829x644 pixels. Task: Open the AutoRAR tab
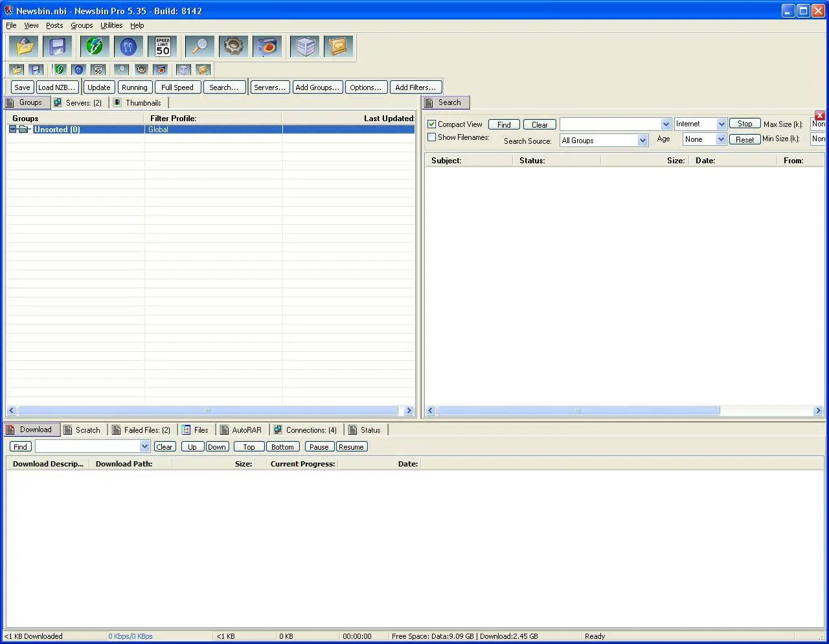[x=241, y=430]
